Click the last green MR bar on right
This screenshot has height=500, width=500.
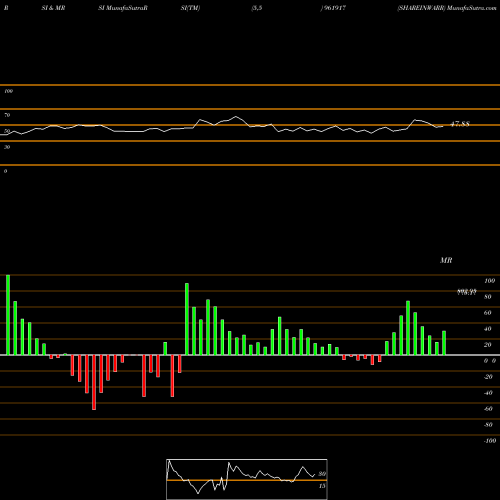[x=444, y=343]
